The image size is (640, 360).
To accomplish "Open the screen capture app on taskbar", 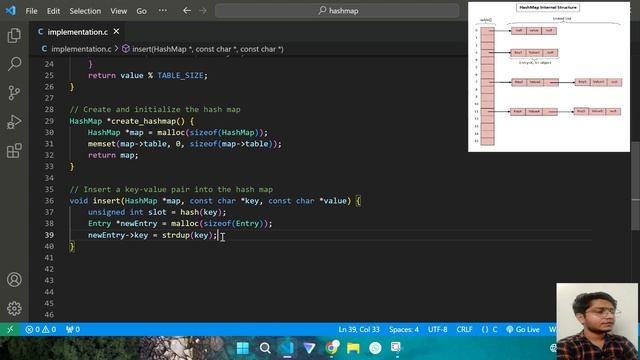I will click(396, 348).
